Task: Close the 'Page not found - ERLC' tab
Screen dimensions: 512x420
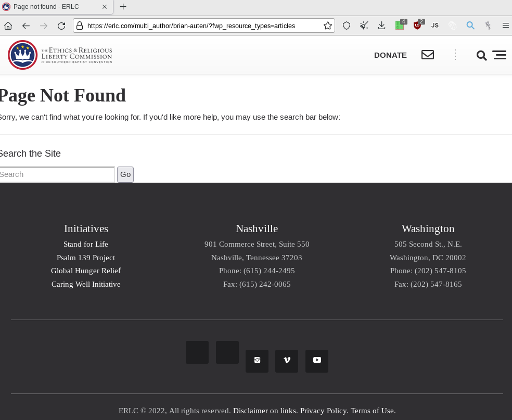Action: coord(105,7)
